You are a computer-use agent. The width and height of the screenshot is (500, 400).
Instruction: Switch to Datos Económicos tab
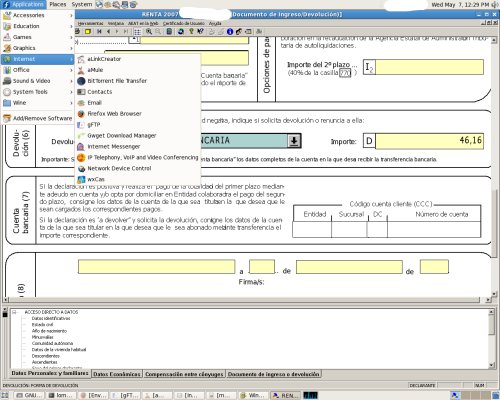tap(117, 374)
